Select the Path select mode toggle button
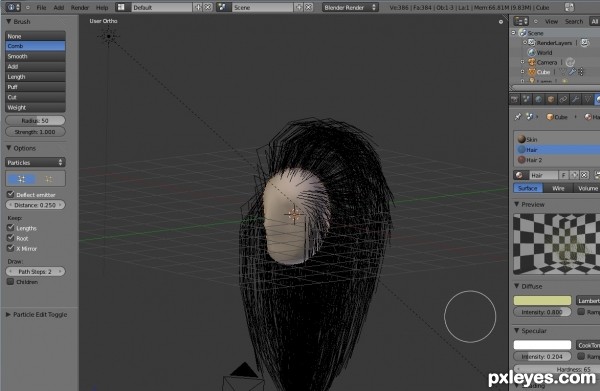 [x=21, y=179]
